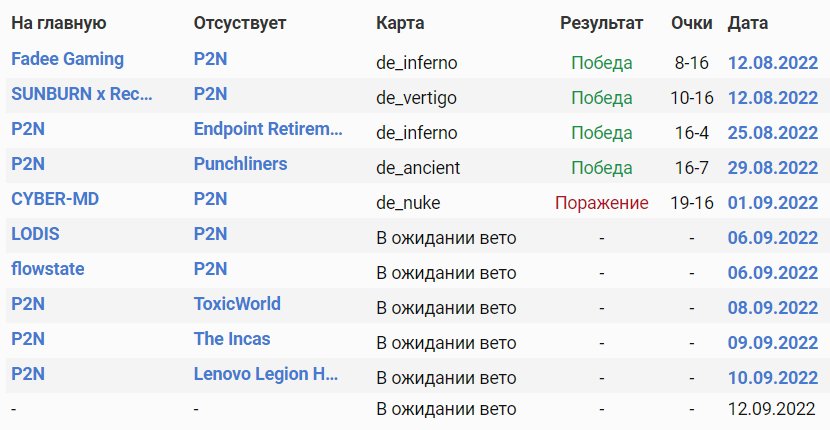Click the Результат column header

602,23
